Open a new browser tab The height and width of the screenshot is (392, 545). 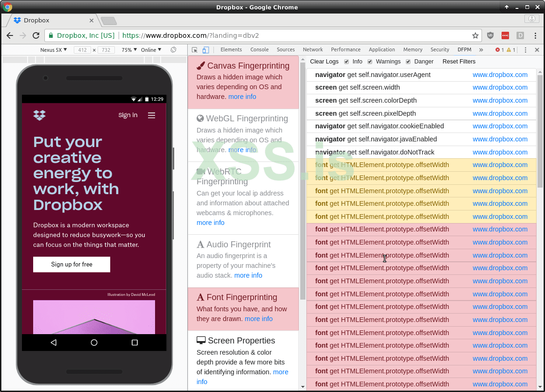[x=109, y=21]
